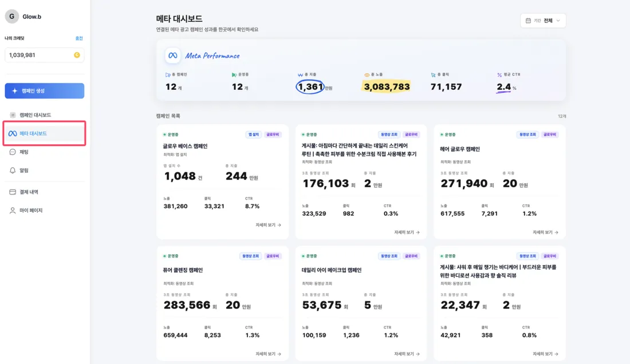Select 메타 대시보드 in the sidebar
Screen dimensions: 630x364
click(x=44, y=133)
